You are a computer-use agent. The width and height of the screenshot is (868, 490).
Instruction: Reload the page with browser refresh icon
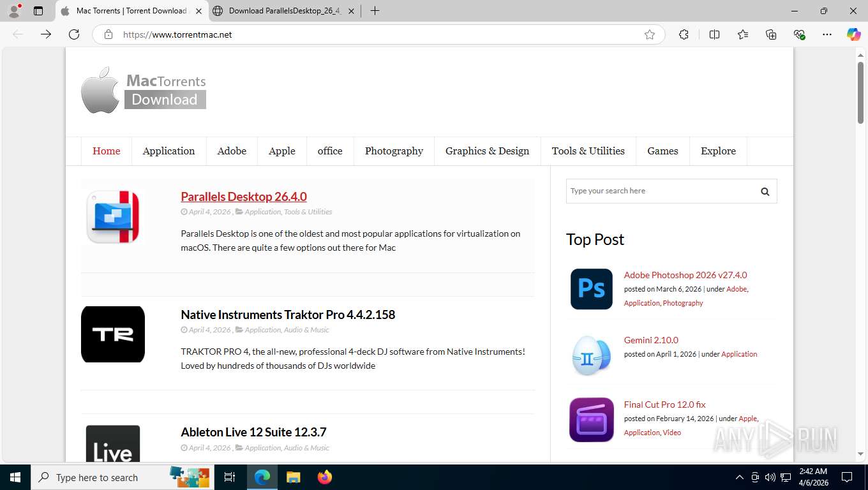coord(74,34)
